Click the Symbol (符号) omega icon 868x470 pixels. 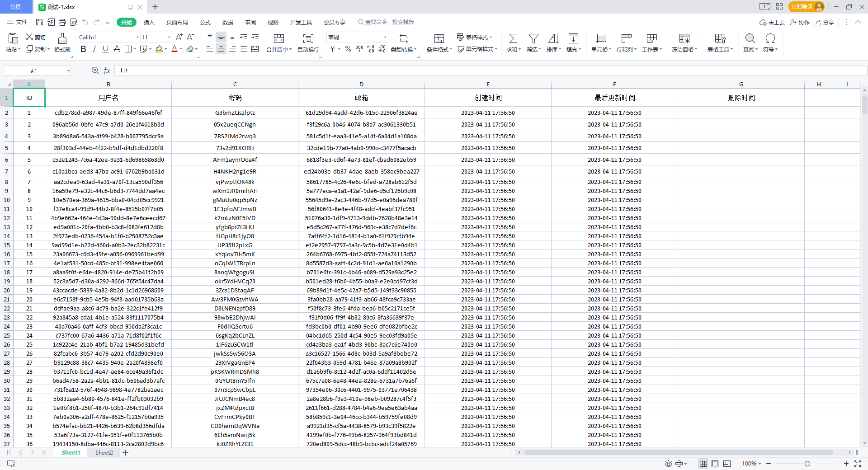click(770, 38)
